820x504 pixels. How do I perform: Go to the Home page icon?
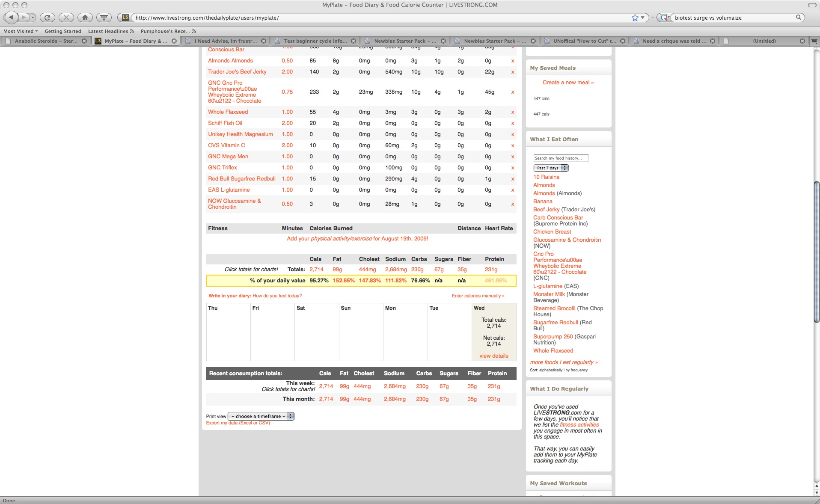pyautogui.click(x=85, y=18)
